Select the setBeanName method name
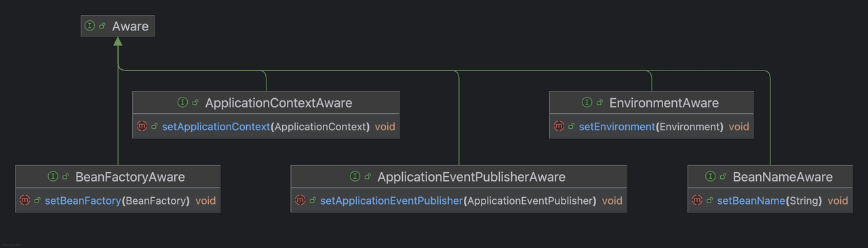The height and width of the screenshot is (248, 868). (751, 201)
